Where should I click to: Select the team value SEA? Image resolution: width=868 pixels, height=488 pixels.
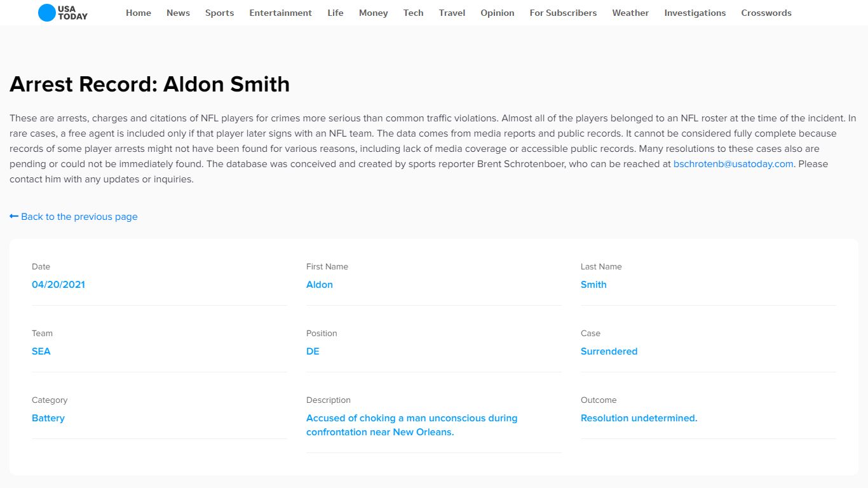[x=41, y=351]
